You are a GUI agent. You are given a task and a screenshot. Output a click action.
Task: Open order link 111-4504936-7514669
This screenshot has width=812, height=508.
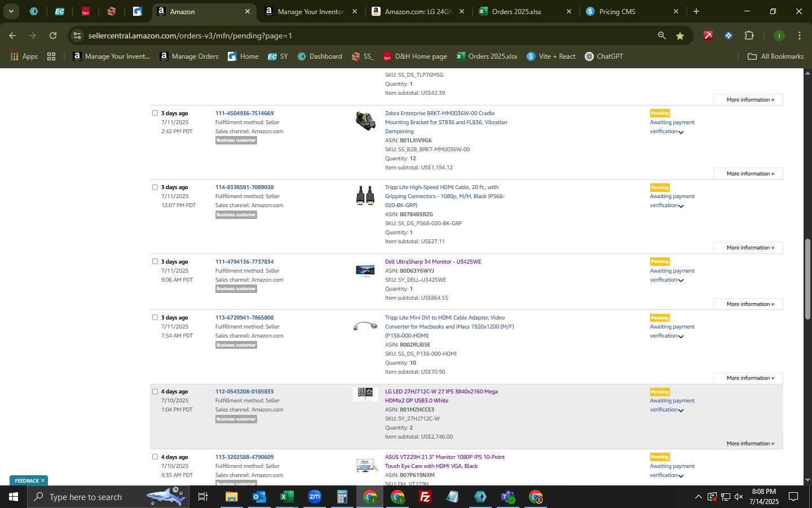click(x=244, y=113)
